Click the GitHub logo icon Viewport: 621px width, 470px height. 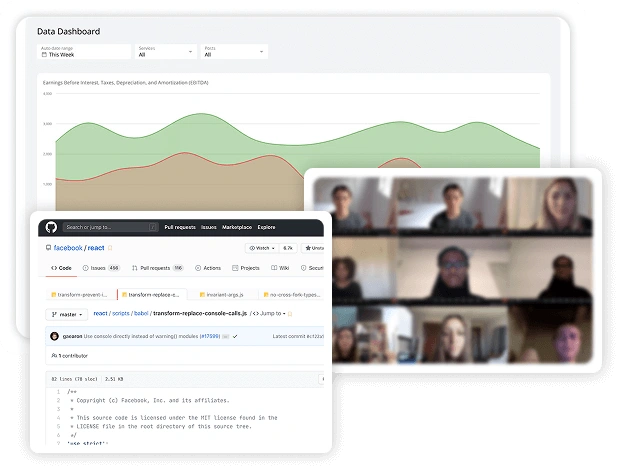coord(50,227)
